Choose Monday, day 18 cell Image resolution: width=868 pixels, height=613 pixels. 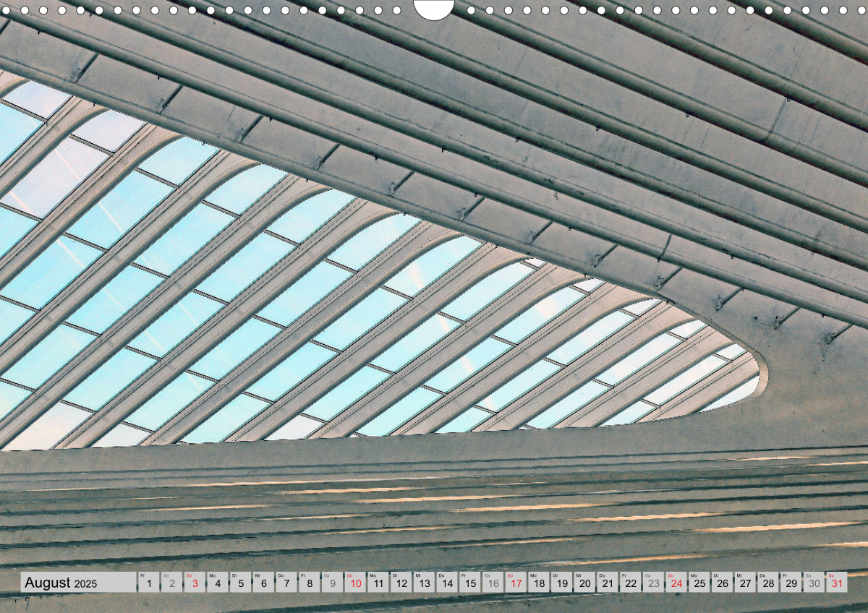(x=539, y=582)
